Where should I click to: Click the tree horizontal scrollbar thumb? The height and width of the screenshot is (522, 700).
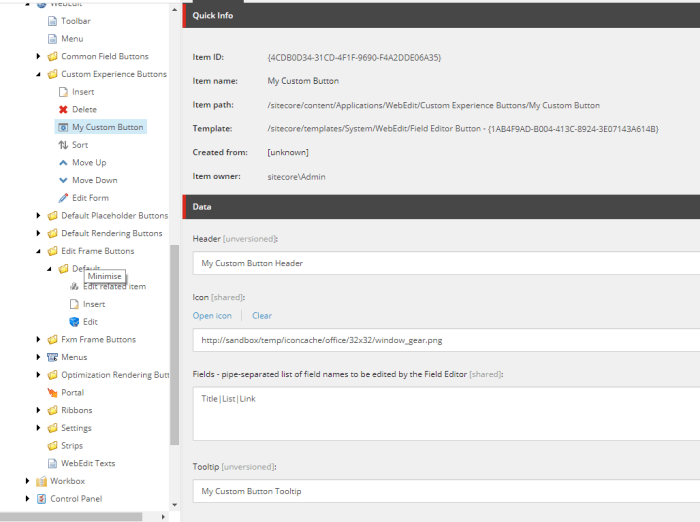tap(71, 517)
